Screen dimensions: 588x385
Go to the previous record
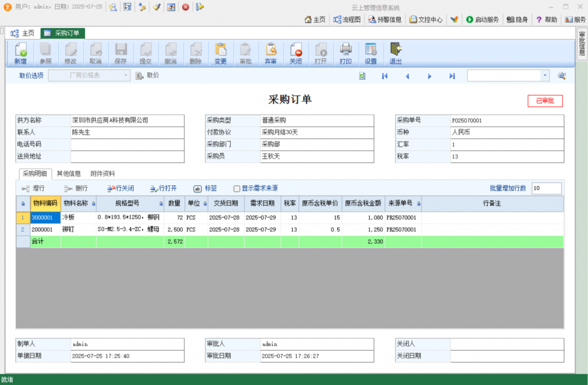407,76
